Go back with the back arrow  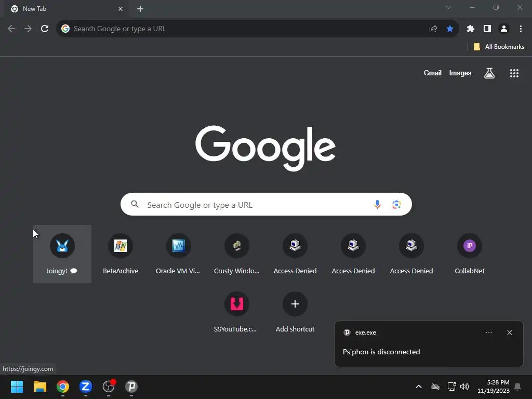11,29
